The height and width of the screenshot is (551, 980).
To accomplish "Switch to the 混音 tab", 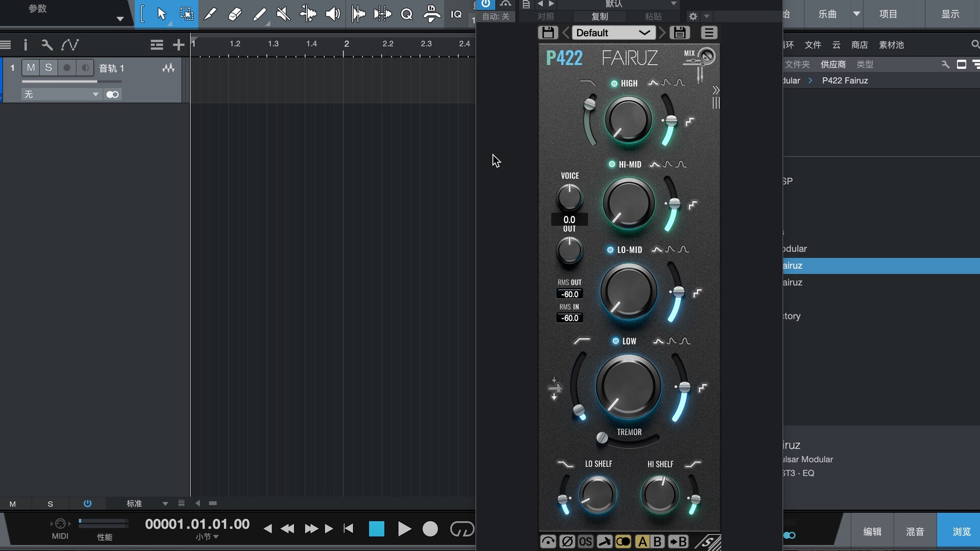I will tap(915, 532).
